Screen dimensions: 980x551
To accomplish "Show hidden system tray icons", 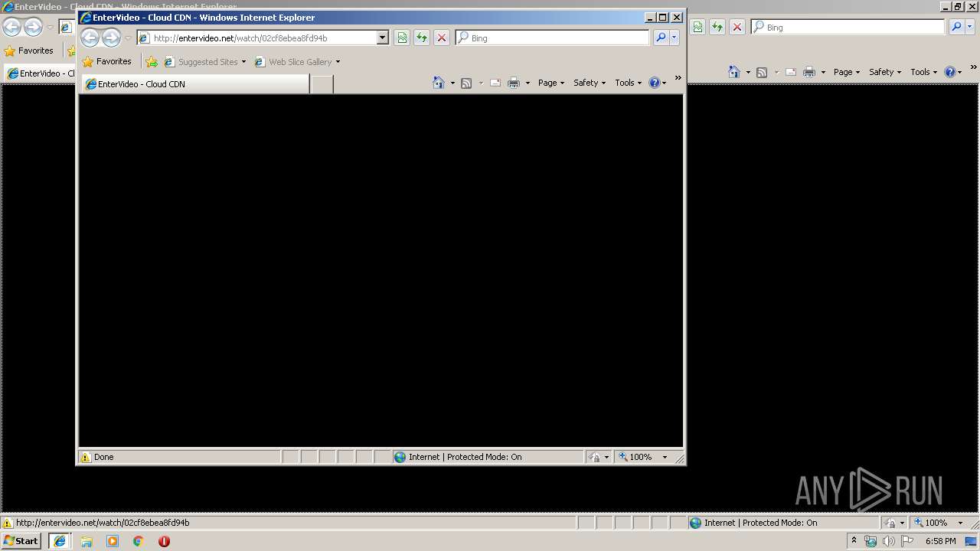I will [854, 541].
